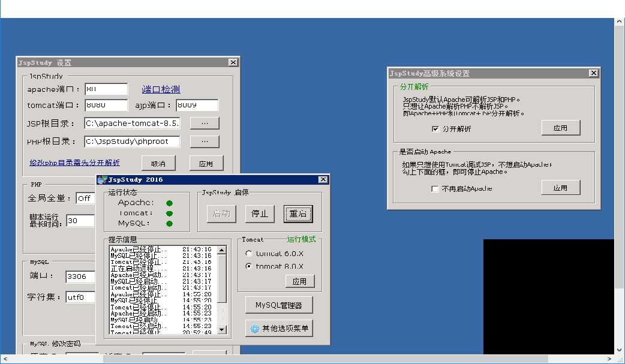Click the page horizontal scrollbar thumb
625x364 pixels.
326,359
